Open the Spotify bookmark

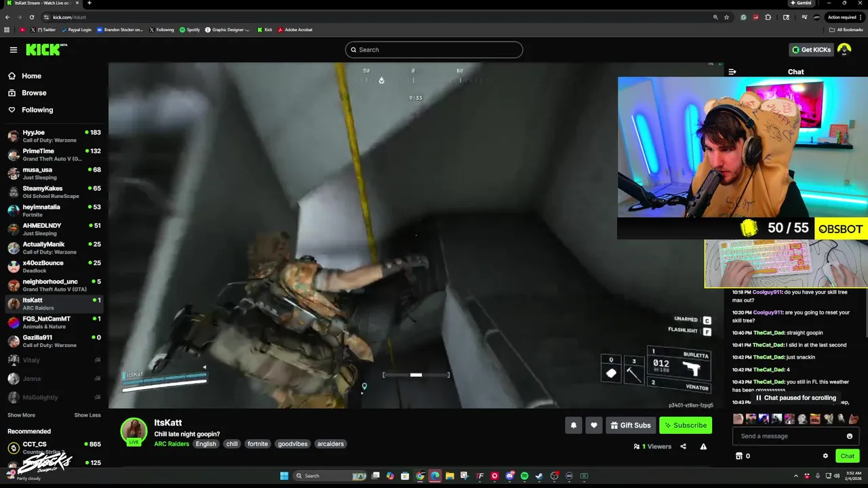click(x=190, y=30)
